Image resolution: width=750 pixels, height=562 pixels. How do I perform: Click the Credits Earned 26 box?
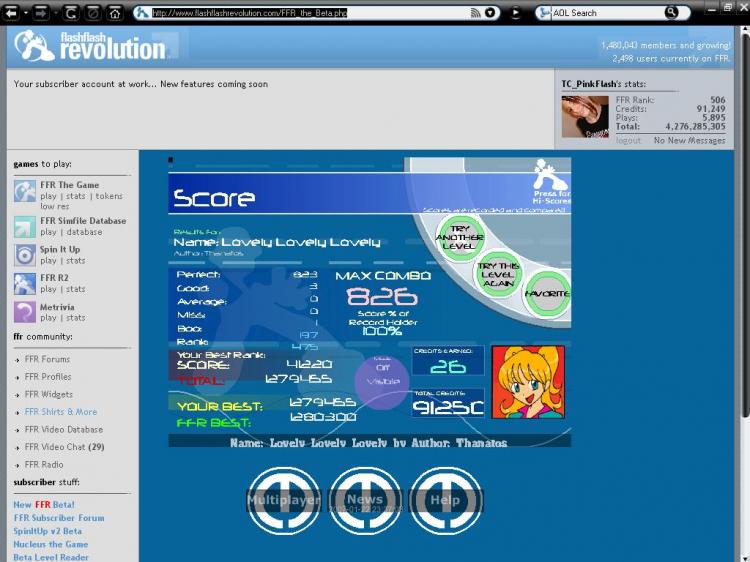click(x=448, y=361)
